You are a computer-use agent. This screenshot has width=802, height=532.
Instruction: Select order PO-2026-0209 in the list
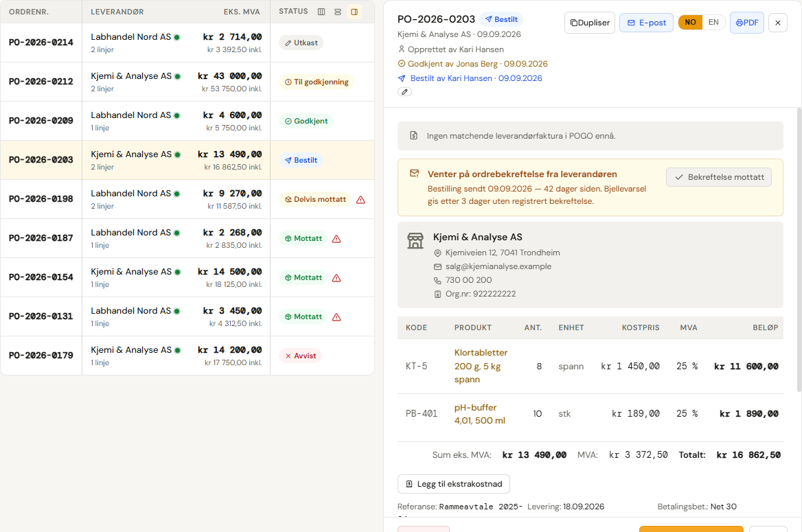point(187,122)
